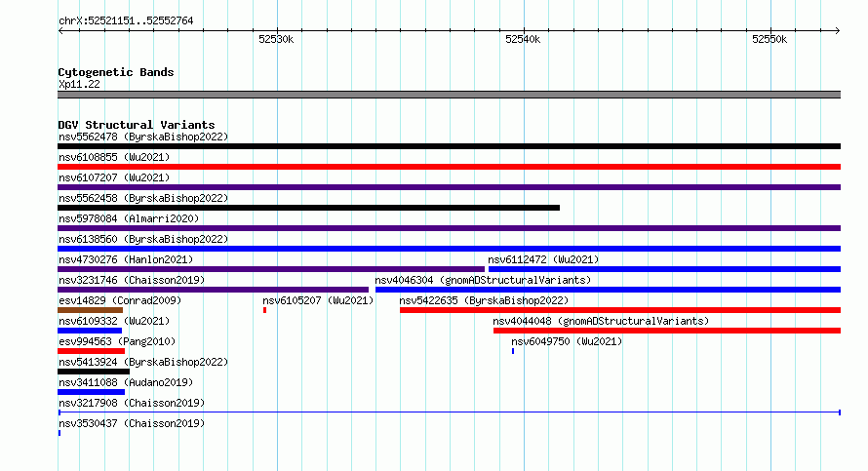Image resolution: width=868 pixels, height=471 pixels.
Task: Open nsv4044048 (gnomADStructuralVariants) label
Action: point(601,321)
